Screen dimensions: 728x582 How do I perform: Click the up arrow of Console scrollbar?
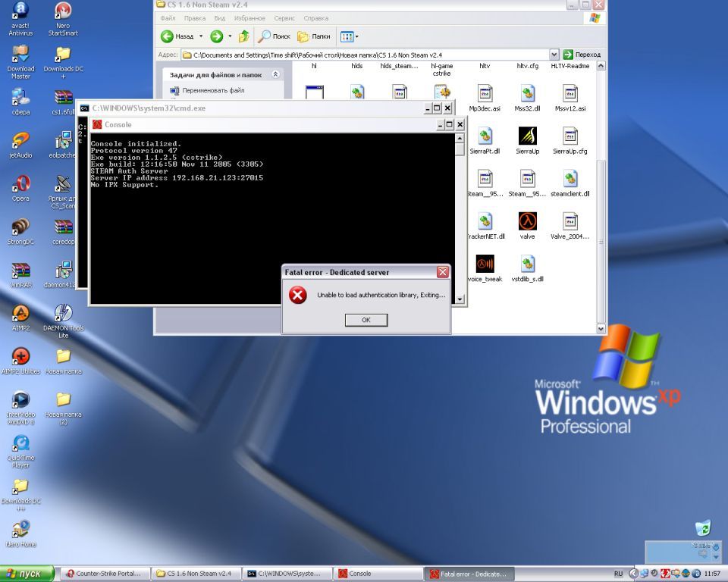pyautogui.click(x=460, y=138)
